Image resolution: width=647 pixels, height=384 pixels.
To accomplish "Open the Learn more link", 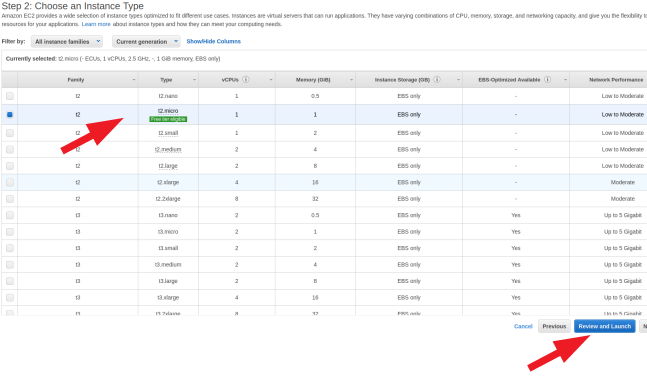I will pos(96,24).
